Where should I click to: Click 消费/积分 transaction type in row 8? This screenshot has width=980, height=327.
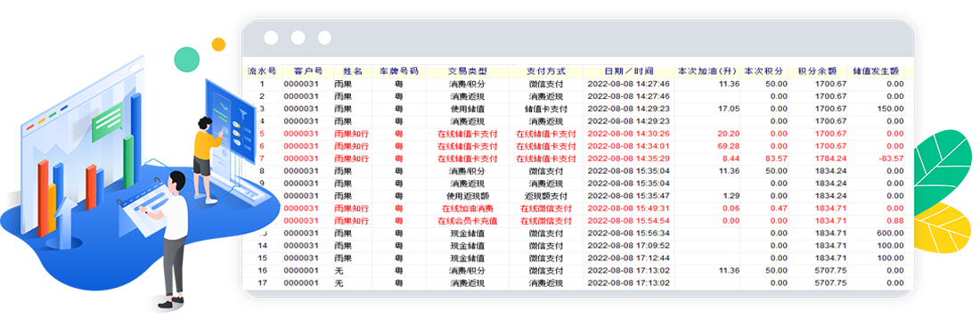468,171
